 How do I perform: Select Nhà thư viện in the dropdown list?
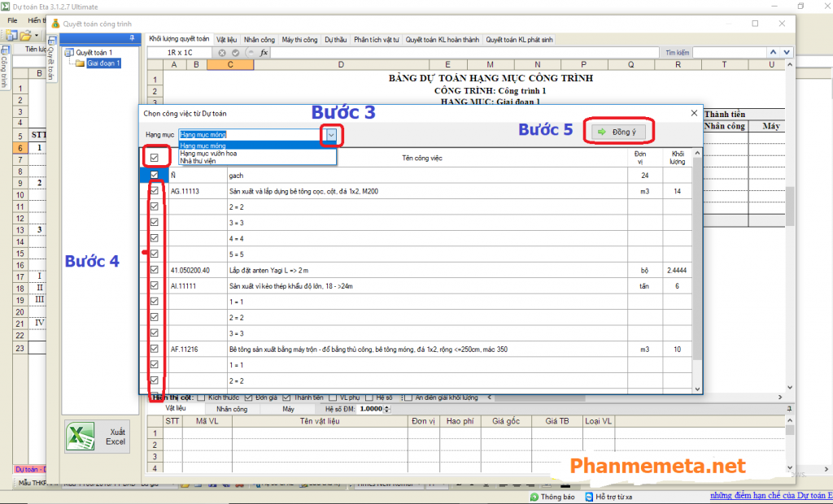tap(198, 161)
